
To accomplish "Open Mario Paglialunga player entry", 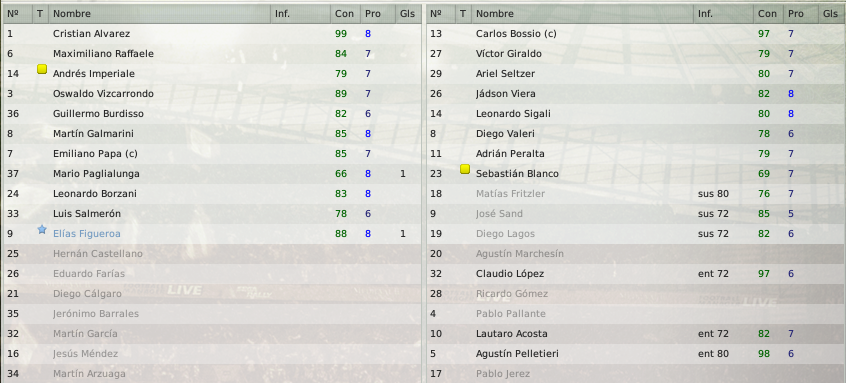I will tap(212, 174).
